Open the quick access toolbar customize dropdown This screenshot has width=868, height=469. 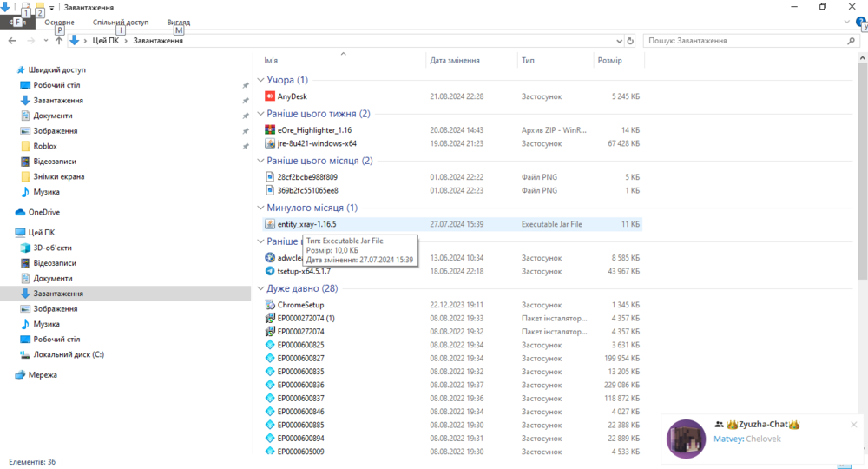(x=51, y=8)
